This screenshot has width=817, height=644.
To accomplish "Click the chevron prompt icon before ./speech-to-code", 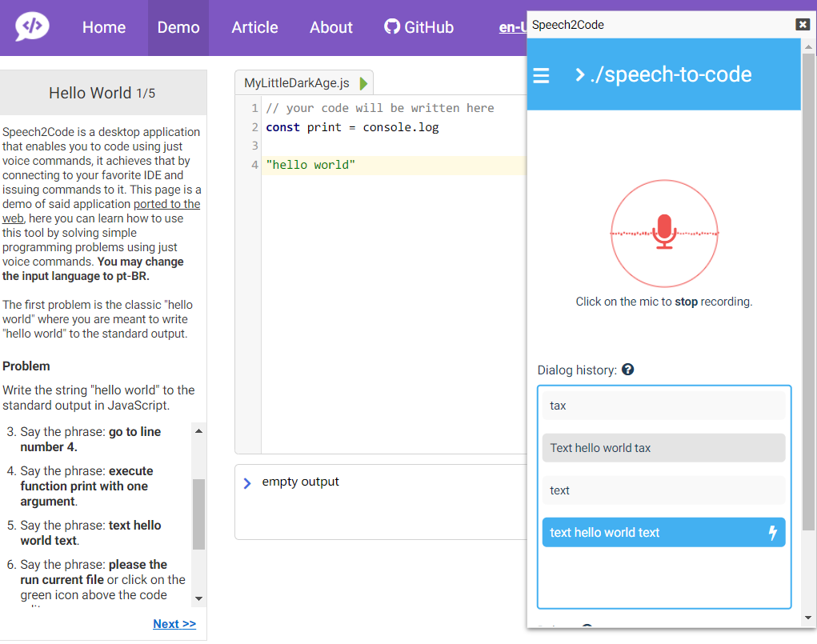I will 579,75.
